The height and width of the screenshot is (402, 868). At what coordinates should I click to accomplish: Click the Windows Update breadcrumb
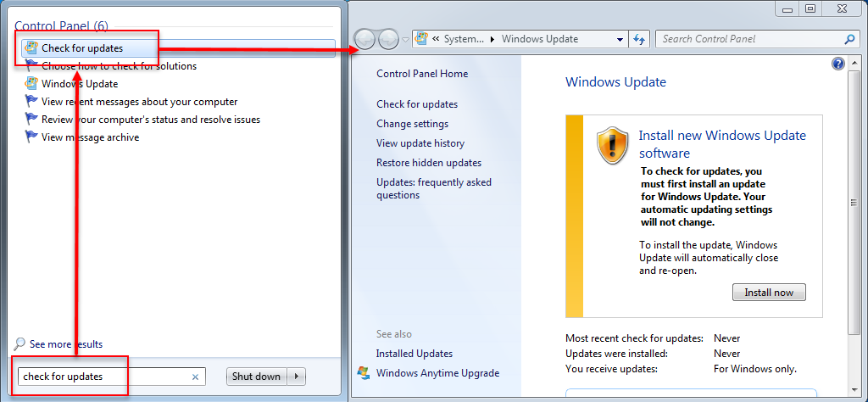click(540, 39)
